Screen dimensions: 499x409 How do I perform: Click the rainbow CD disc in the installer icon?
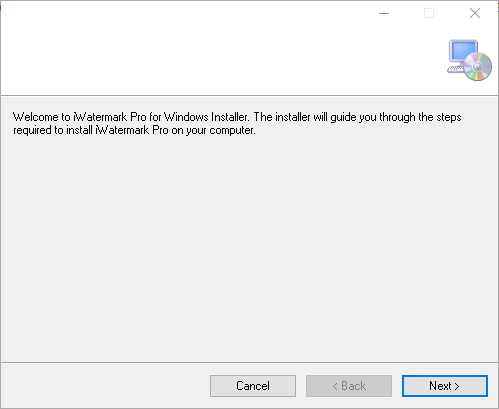[x=478, y=67]
